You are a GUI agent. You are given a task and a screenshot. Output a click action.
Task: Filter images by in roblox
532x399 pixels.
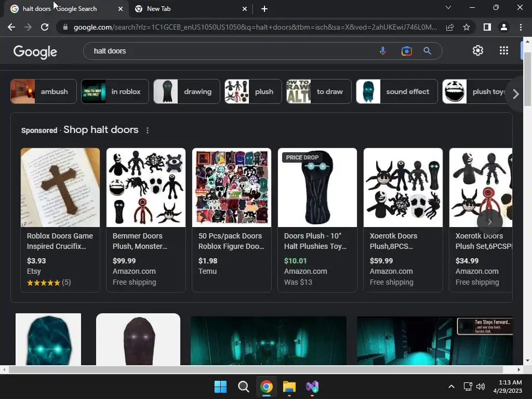click(115, 91)
